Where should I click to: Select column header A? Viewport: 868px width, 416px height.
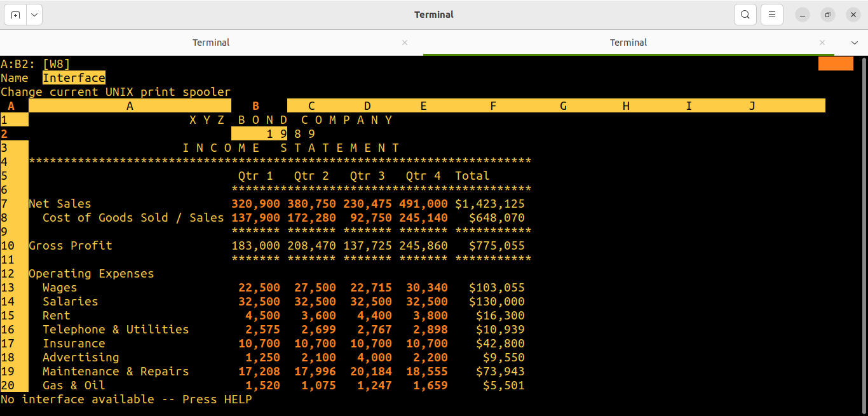pos(130,106)
